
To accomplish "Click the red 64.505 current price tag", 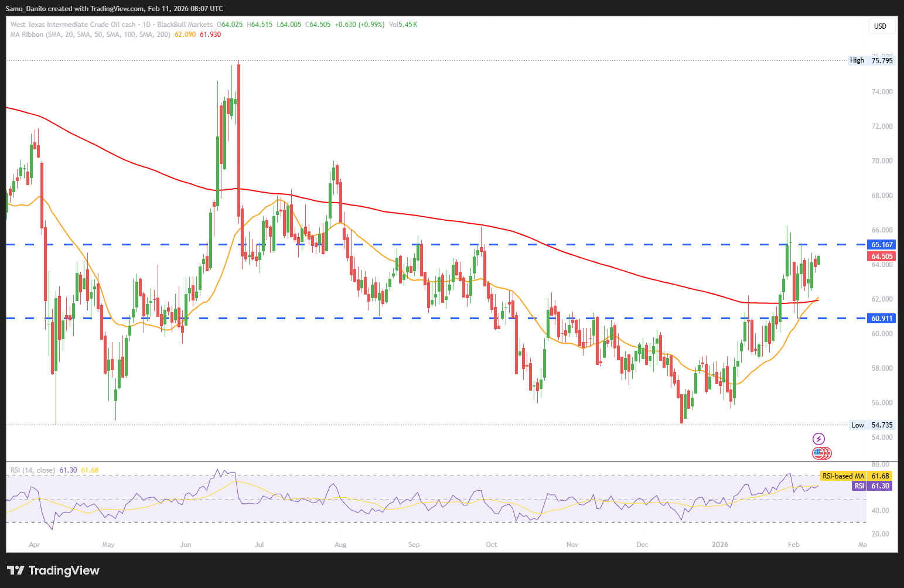I will 882,257.
